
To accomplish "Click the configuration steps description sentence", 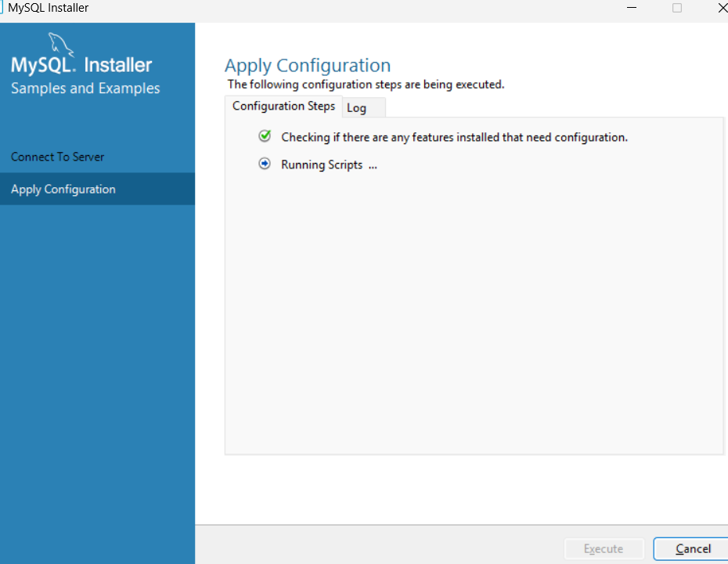I will (366, 85).
